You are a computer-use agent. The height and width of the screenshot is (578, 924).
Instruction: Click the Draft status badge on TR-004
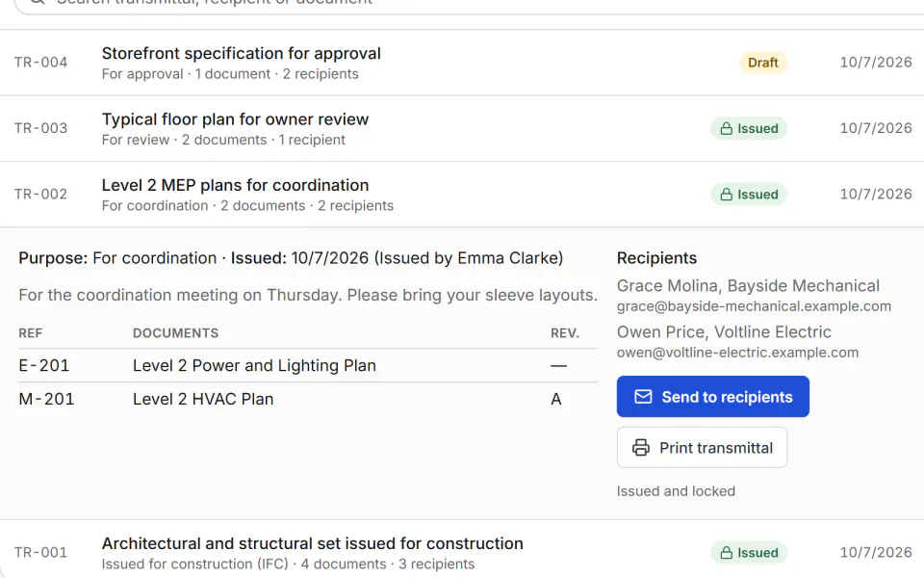pyautogui.click(x=763, y=63)
